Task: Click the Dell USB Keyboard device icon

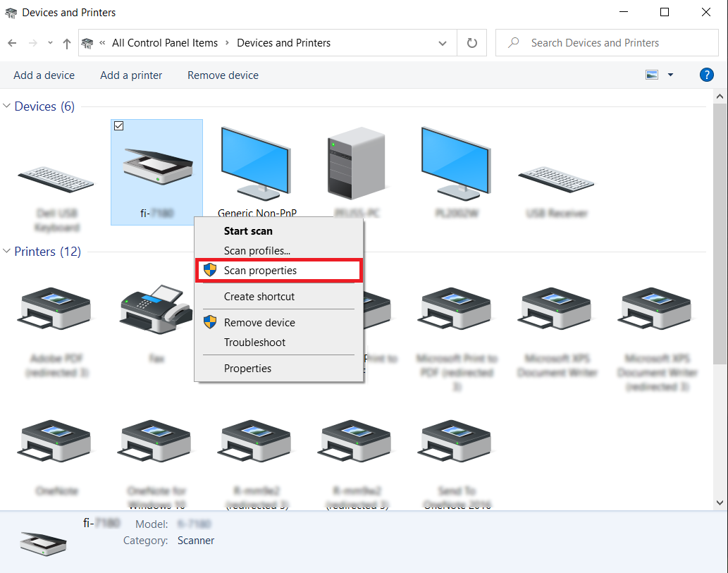Action: pos(56,176)
